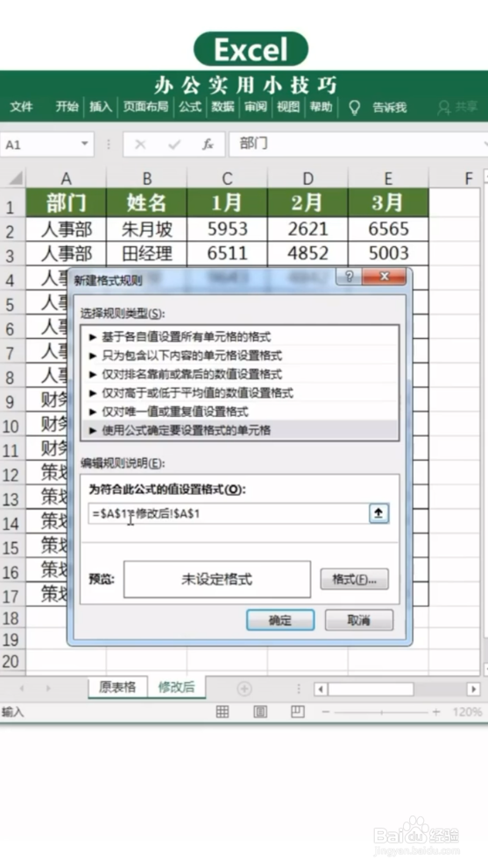
Task: Click the formula bar confirm checkmark icon
Action: coord(174,145)
